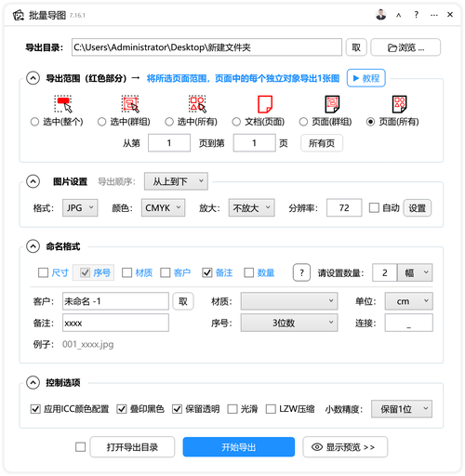The image size is (465, 476).
Task: Click the 选中(整个) red rectangle icon
Action: pos(63,104)
